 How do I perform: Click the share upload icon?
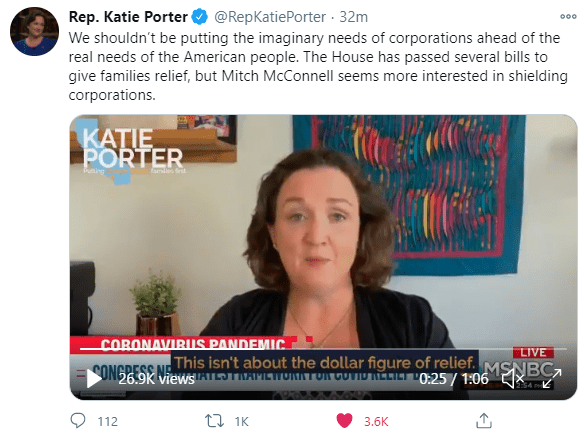coord(484,420)
